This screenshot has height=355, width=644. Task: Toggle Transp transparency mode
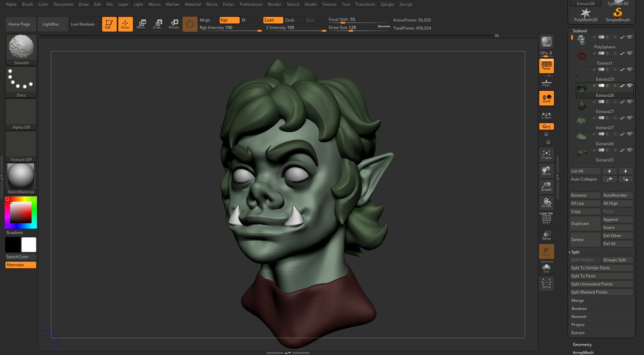point(546,235)
